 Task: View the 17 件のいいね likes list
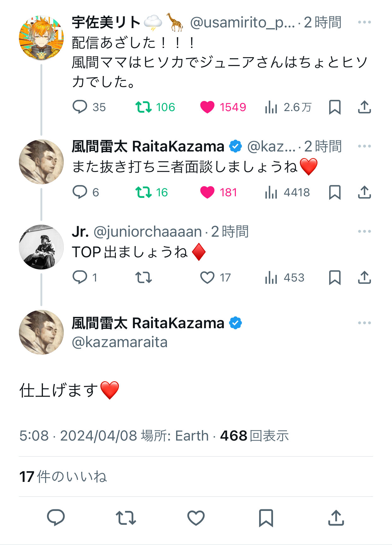(x=63, y=477)
